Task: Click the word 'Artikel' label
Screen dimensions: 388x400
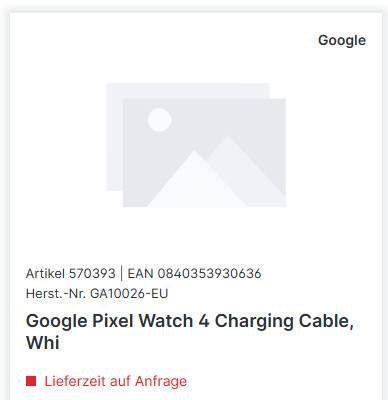Action: point(45,274)
